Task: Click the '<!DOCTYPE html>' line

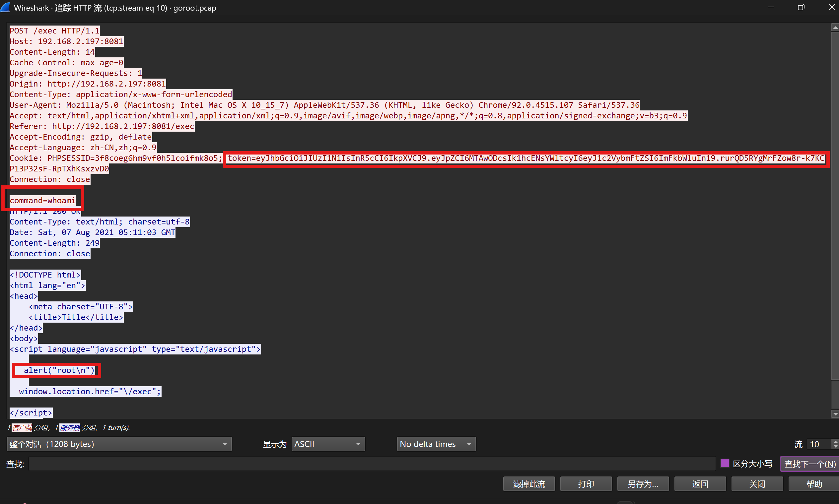Action: click(45, 275)
